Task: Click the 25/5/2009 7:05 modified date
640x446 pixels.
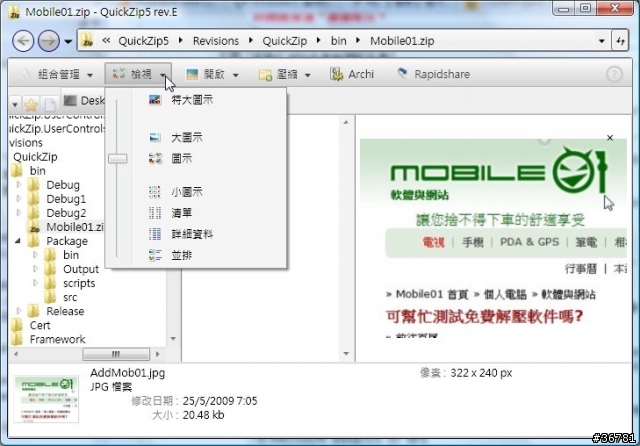Action: tap(220, 401)
